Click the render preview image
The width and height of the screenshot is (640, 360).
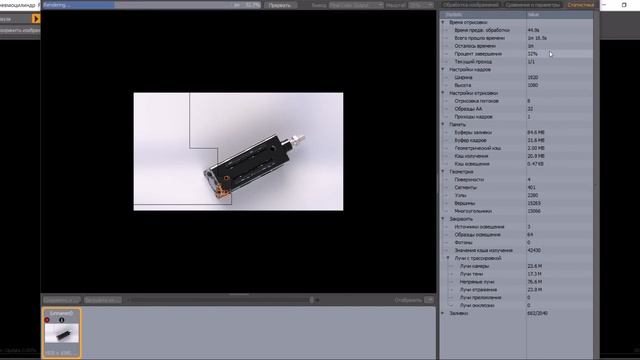238,151
